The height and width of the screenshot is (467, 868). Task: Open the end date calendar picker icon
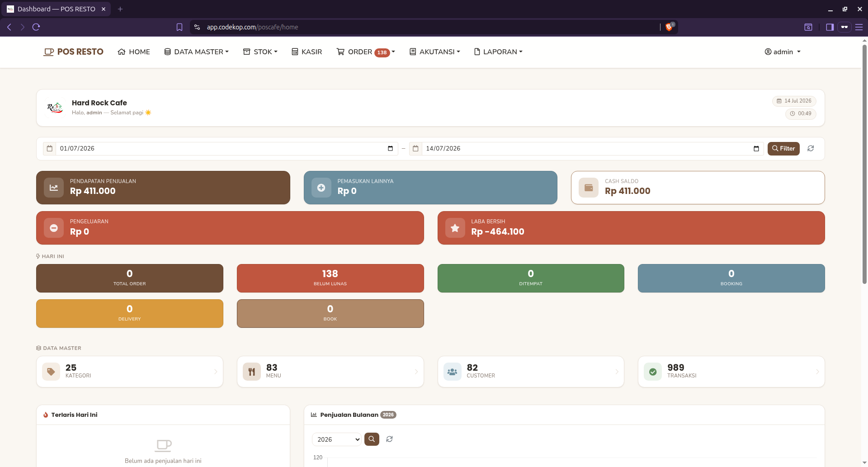(756, 148)
